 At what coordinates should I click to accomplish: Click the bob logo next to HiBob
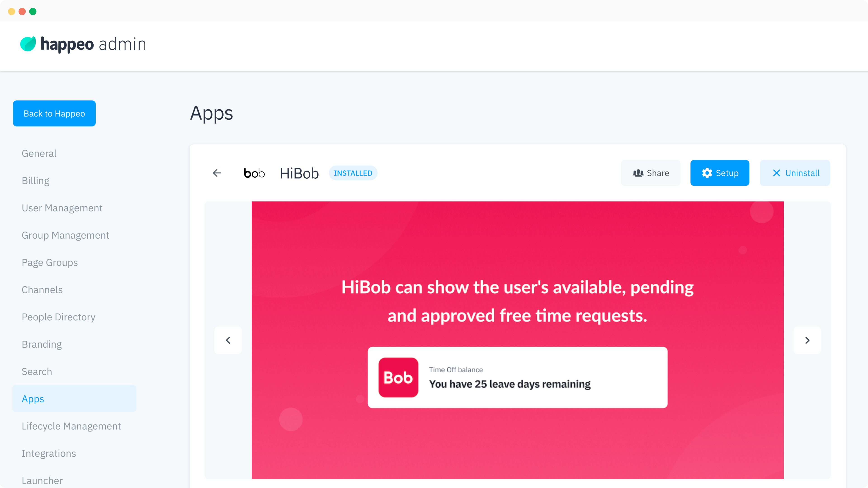[254, 173]
